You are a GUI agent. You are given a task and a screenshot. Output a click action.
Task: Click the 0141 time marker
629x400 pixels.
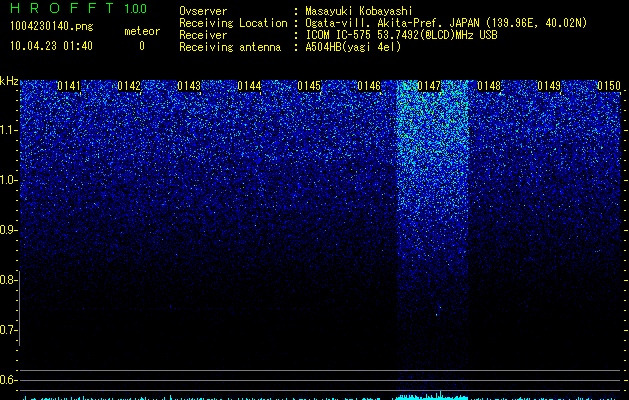(69, 86)
